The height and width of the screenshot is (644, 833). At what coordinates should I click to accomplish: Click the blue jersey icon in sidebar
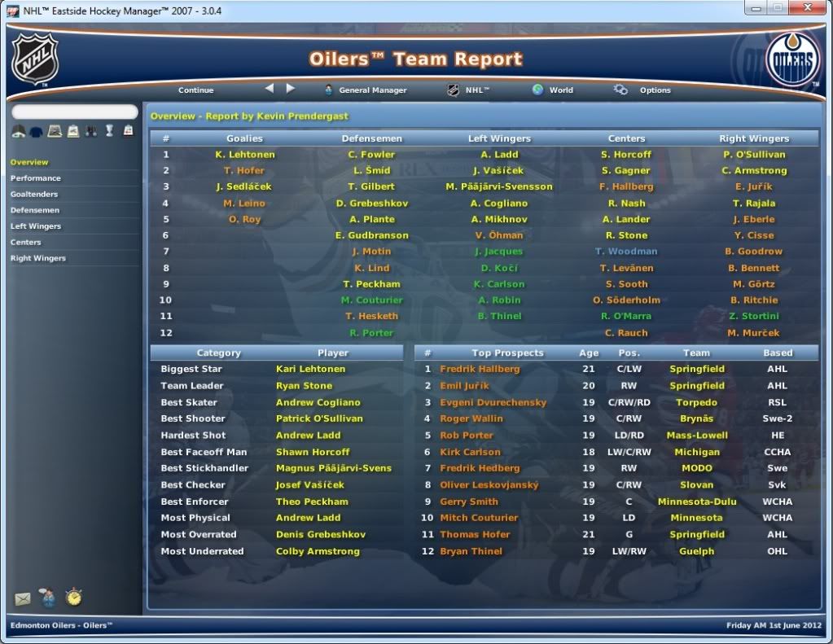point(36,131)
